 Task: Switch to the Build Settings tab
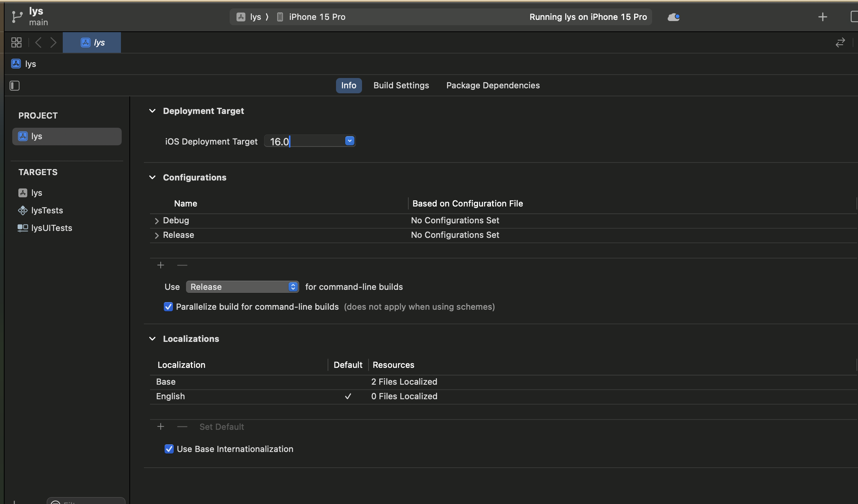coord(401,86)
